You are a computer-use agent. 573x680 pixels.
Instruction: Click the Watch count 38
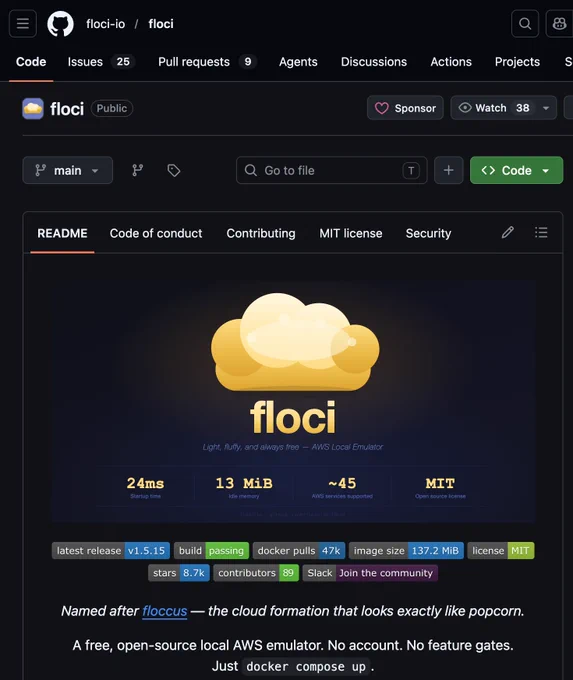522,108
